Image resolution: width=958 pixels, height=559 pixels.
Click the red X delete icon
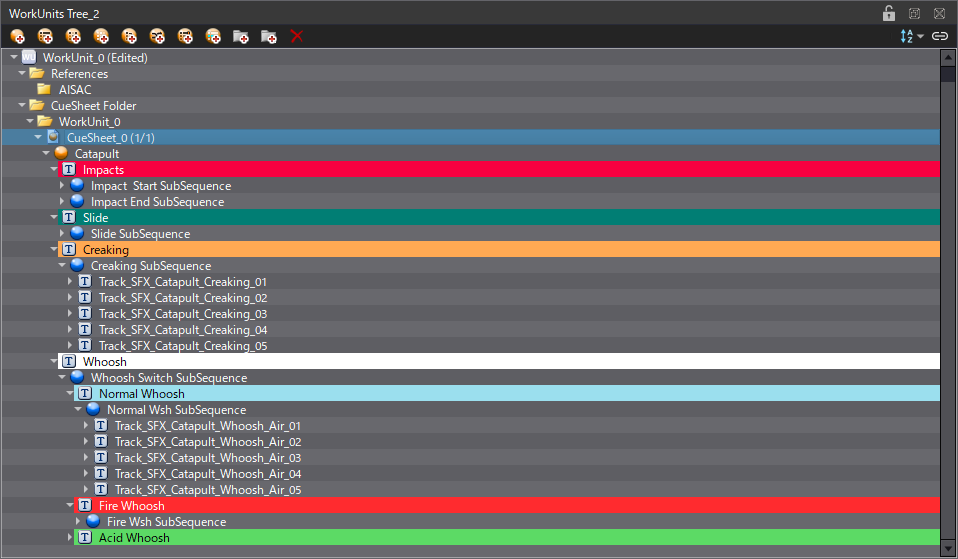point(297,37)
